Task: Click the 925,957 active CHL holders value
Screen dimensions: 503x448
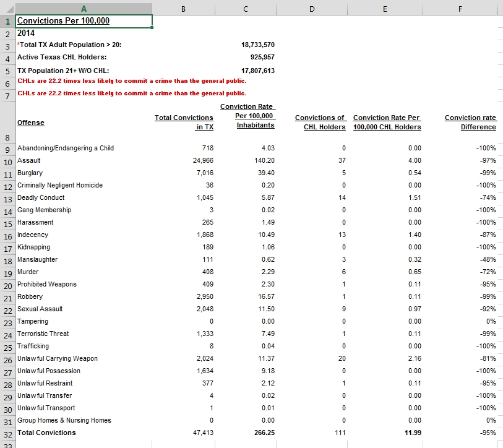Action: 262,57
